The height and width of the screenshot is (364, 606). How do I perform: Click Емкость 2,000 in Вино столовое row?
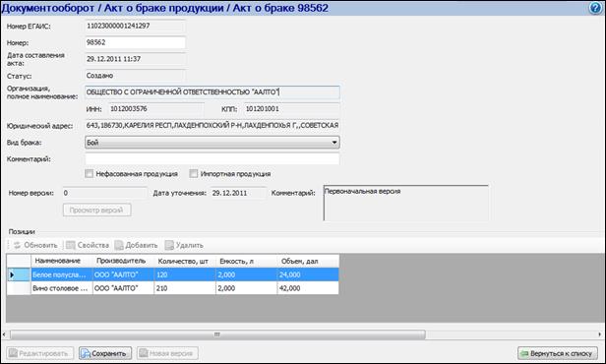(247, 288)
